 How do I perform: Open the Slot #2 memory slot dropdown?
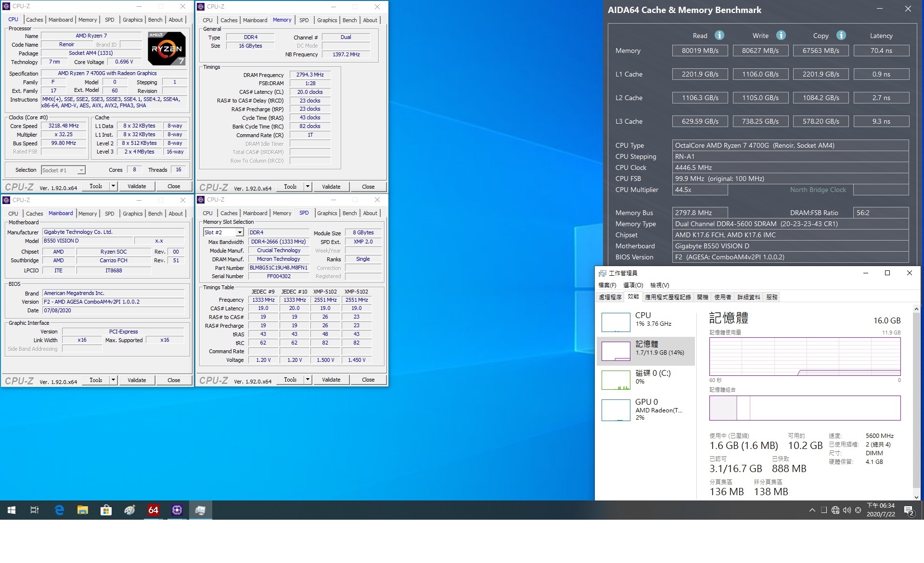pos(240,232)
